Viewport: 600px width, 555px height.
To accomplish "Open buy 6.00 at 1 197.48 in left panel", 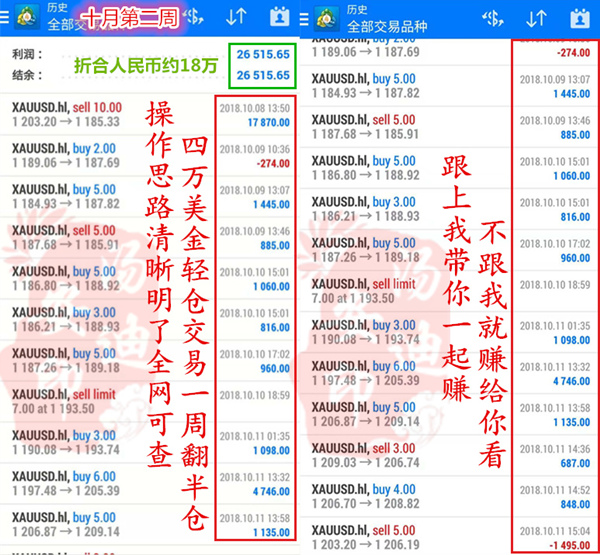I will 149,483.
